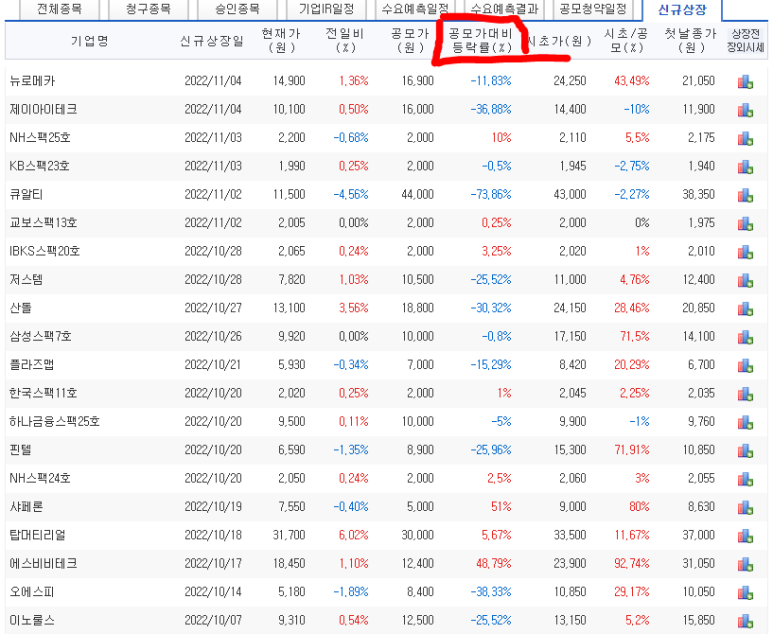Open company link 삼성스팩7호
773x634 pixels.
point(40,336)
